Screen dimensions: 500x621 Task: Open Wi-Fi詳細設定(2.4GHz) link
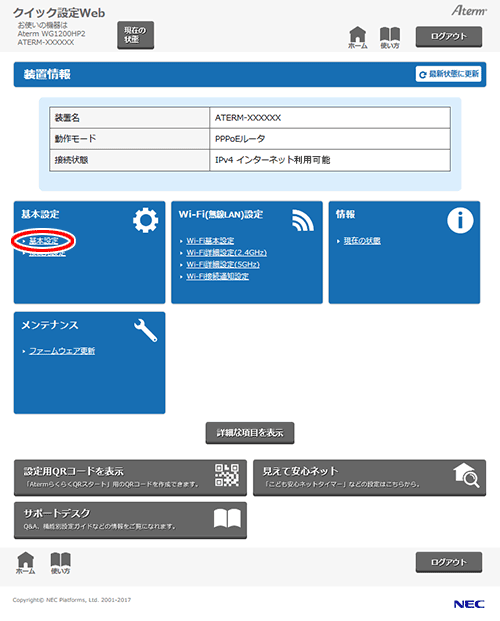(227, 252)
